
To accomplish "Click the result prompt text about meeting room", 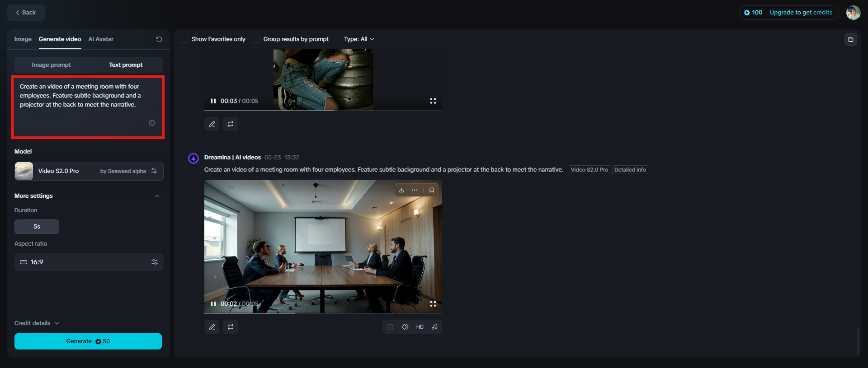I will coord(384,170).
